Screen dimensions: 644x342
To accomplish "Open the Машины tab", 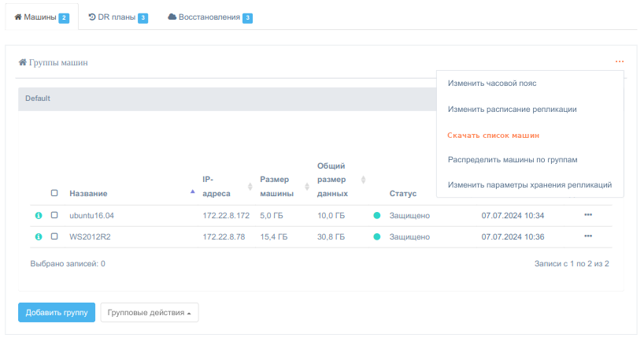I will [42, 17].
